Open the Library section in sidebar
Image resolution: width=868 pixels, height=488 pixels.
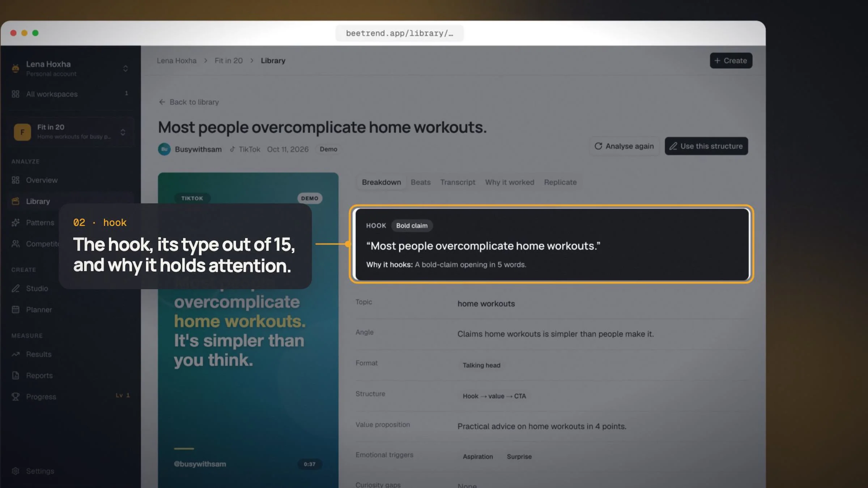pos(71,201)
